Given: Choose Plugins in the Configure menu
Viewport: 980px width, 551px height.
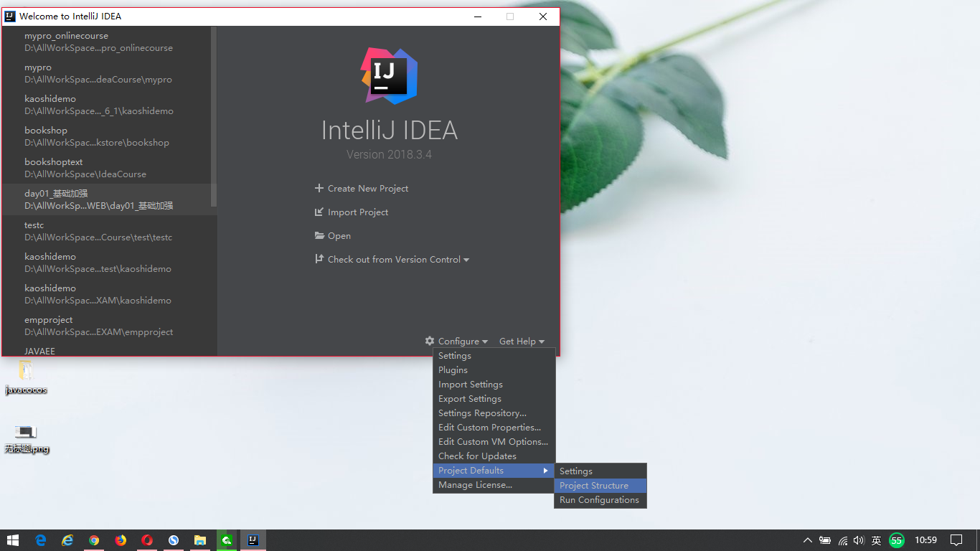Looking at the screenshot, I should (453, 369).
